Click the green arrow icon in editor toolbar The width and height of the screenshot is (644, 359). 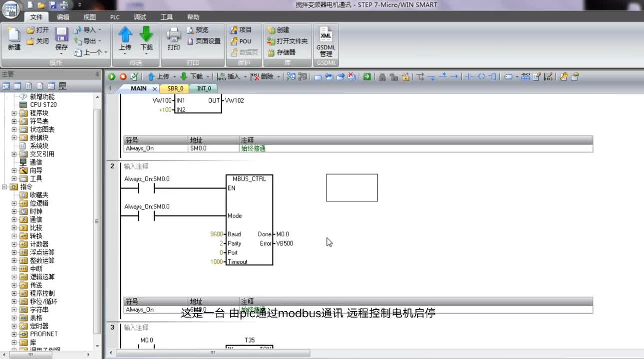point(367,77)
